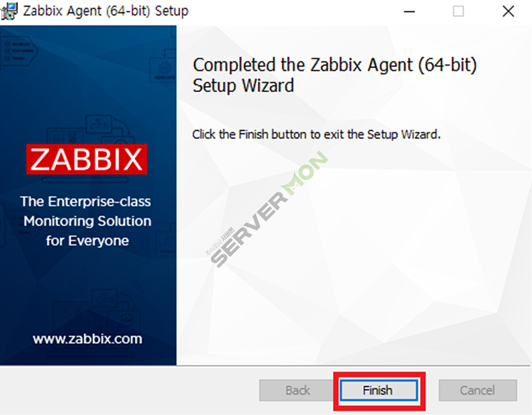This screenshot has width=532, height=415.
Task: Click the 'Click the Finish button' instruction text
Action: (x=316, y=134)
